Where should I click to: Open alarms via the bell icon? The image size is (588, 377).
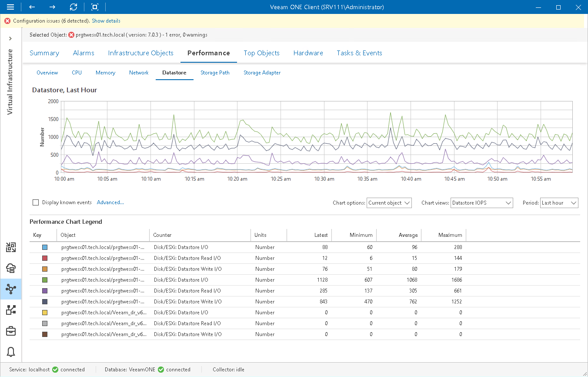[x=10, y=352]
